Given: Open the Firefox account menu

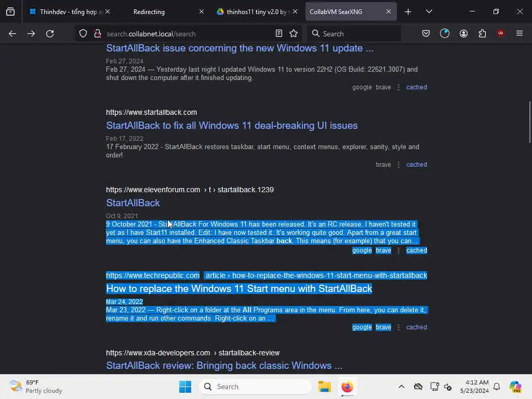Looking at the screenshot, I should pyautogui.click(x=463, y=33).
